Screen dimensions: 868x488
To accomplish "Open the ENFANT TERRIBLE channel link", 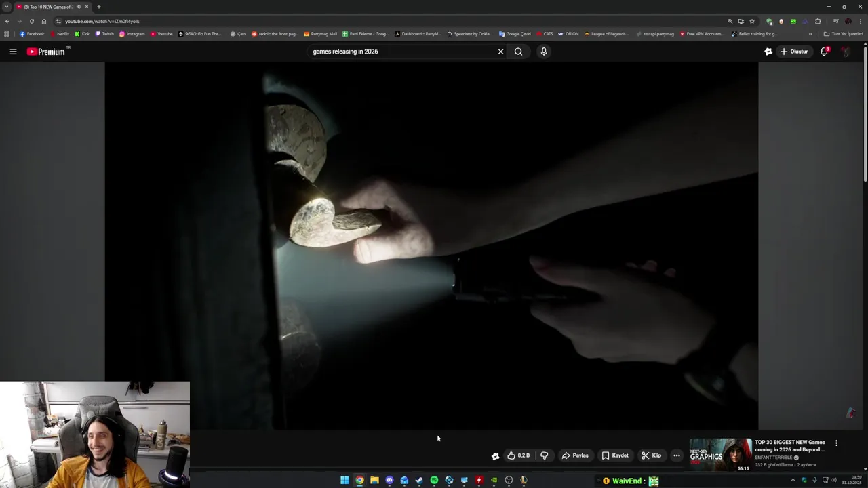I will point(774,457).
